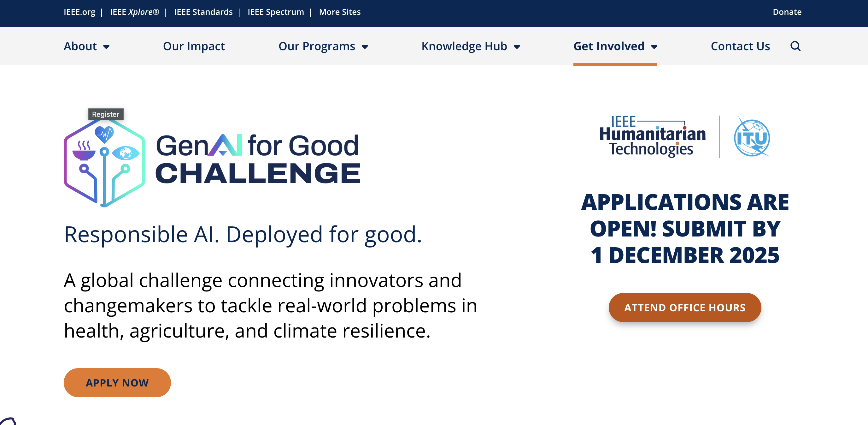Open the IEEE Spectrum link

tap(276, 12)
